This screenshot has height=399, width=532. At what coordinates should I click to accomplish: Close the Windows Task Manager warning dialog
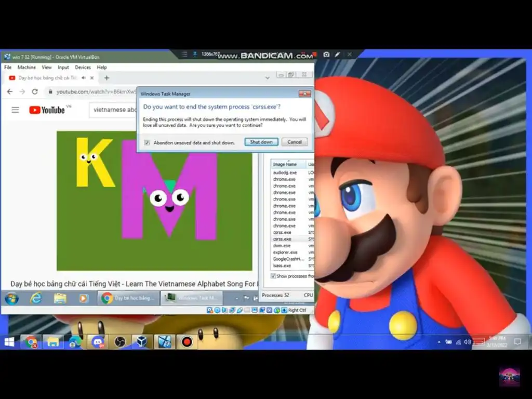304,94
